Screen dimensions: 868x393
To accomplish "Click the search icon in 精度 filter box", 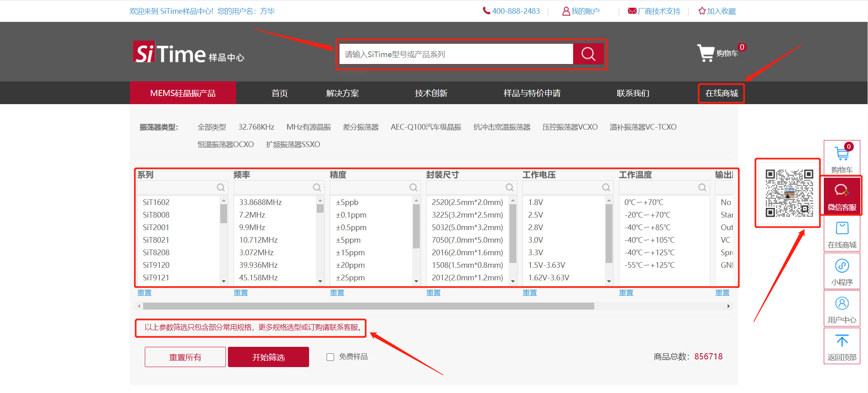I will click(413, 187).
